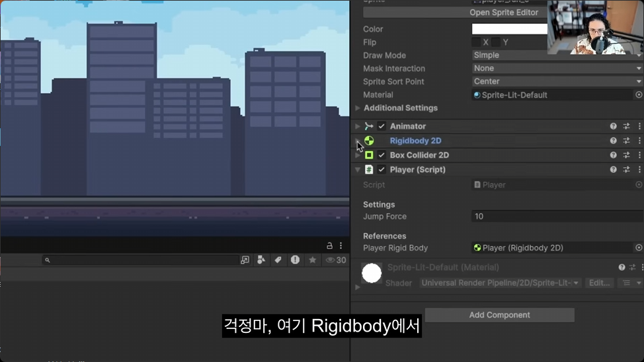Open Mask Interaction dropdown showing None

(557, 69)
